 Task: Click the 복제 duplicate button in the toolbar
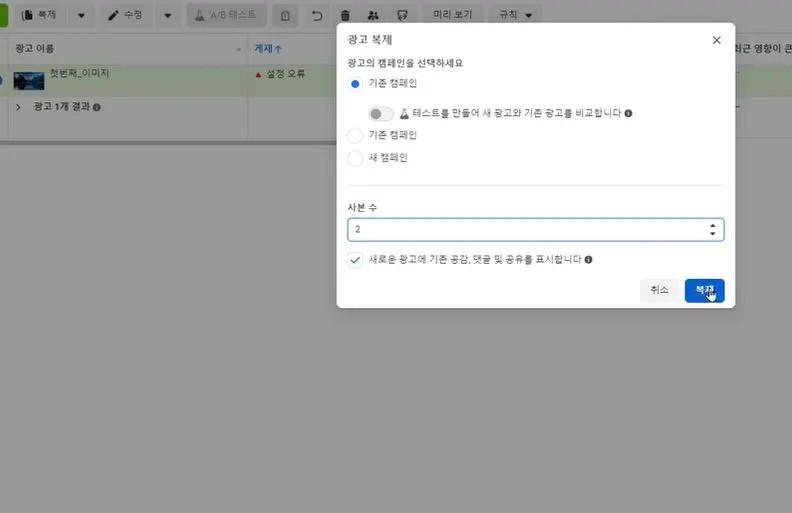point(39,15)
